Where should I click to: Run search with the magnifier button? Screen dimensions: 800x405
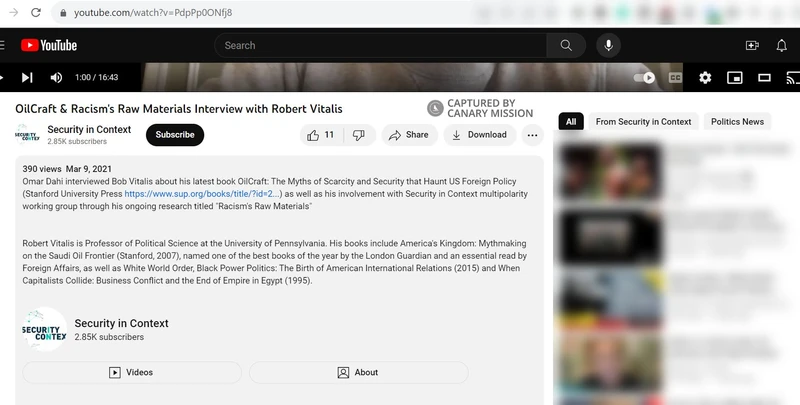point(566,45)
